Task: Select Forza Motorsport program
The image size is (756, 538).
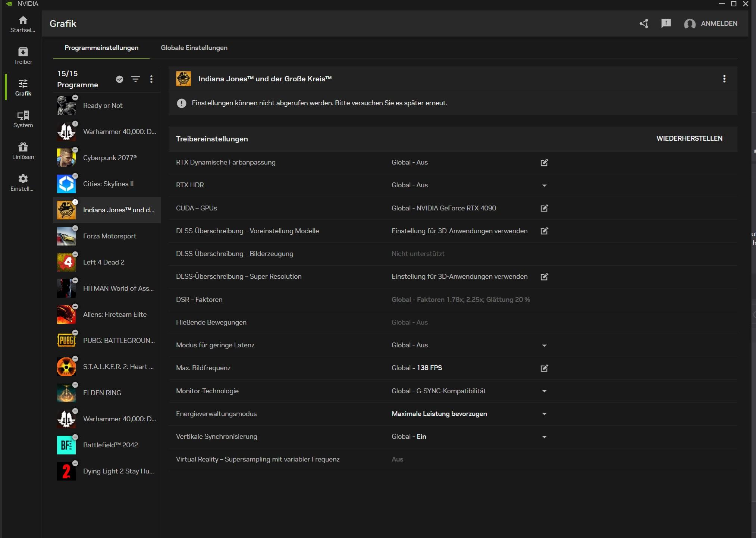Action: coord(107,236)
